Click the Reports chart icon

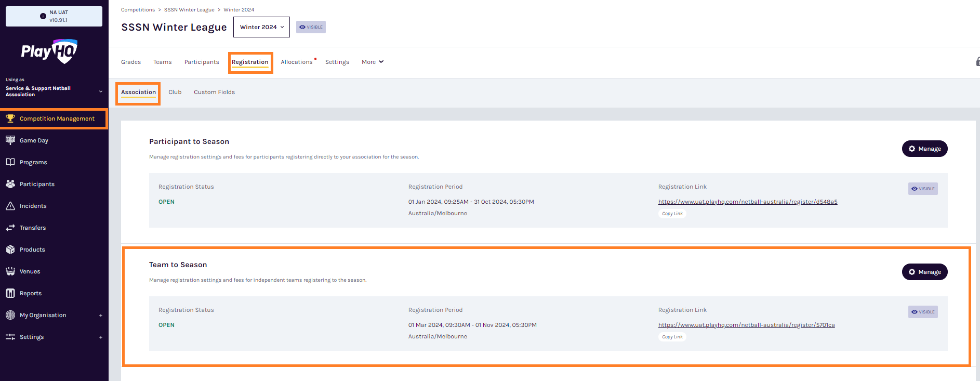10,293
